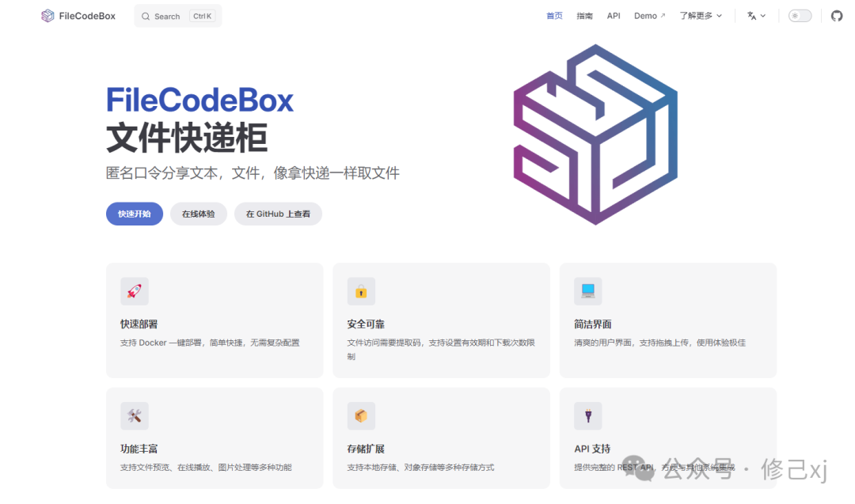Click the 存储扩展 card heading
855x504 pixels.
click(x=366, y=449)
